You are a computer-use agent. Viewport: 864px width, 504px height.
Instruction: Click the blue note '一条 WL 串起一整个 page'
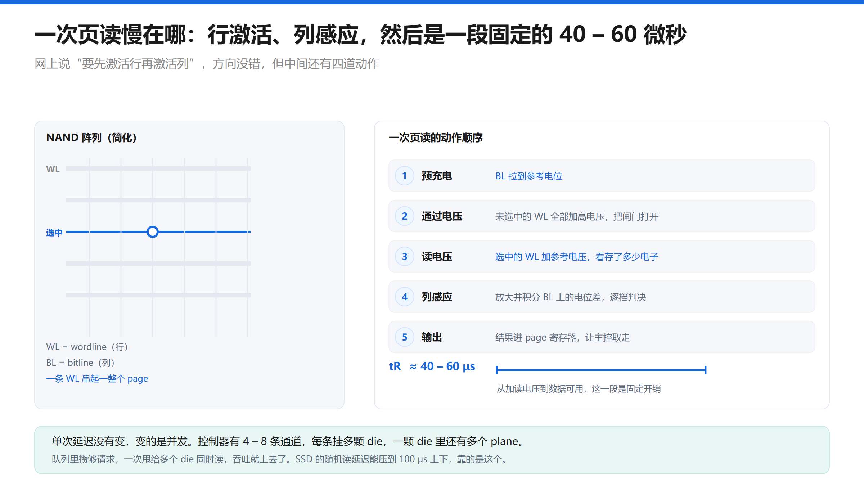pos(97,378)
